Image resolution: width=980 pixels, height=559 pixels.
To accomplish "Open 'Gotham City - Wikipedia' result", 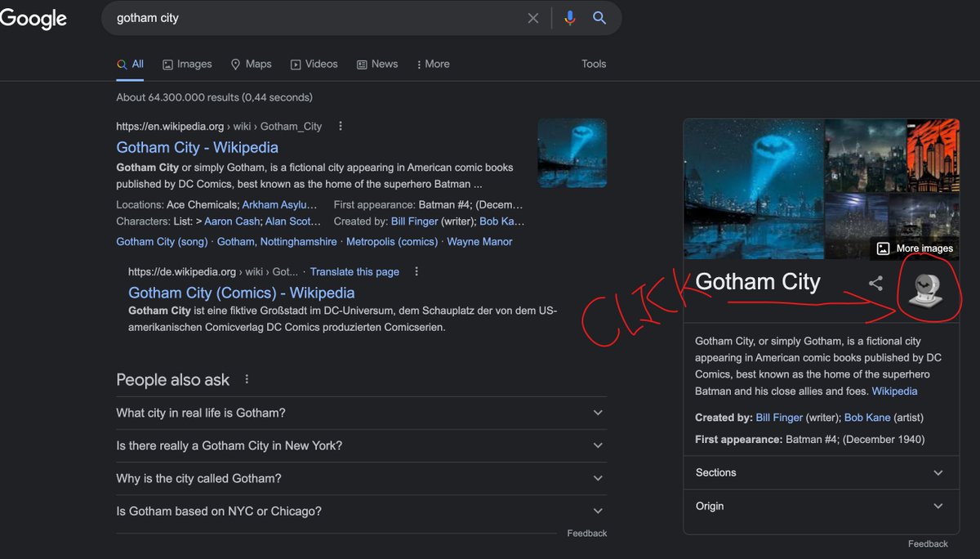I will [x=197, y=147].
